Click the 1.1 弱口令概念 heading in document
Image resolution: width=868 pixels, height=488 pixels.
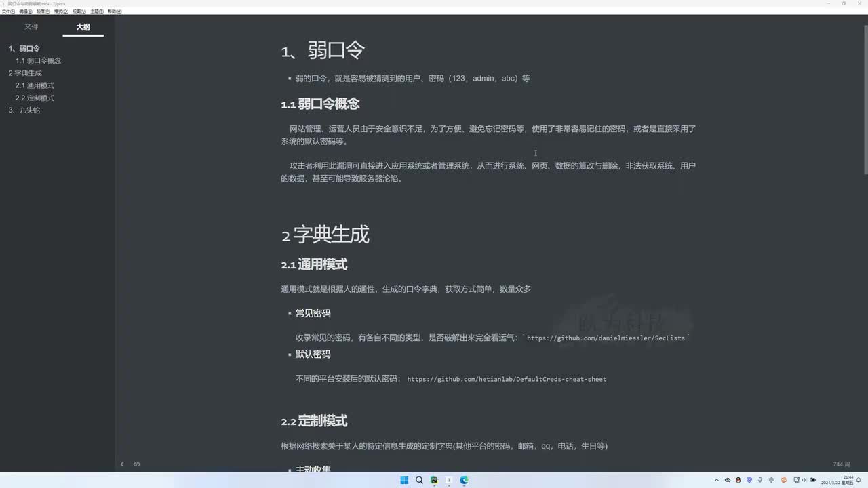click(x=320, y=104)
